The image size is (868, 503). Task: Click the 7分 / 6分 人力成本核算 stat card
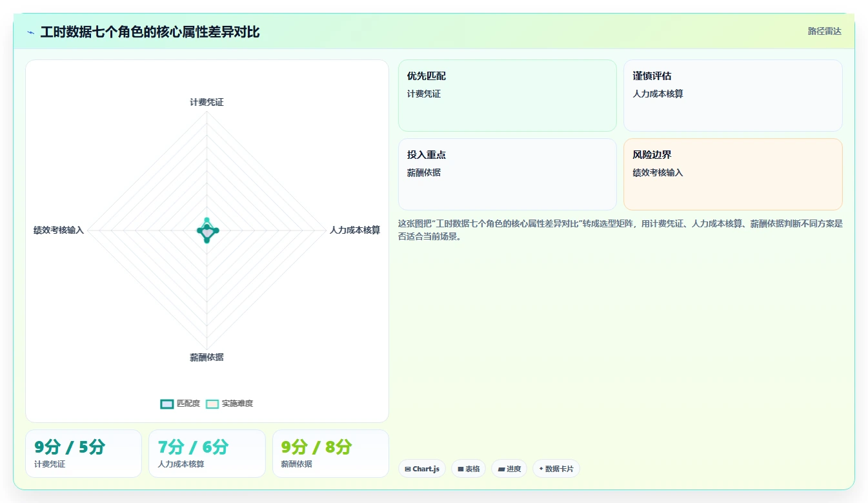click(207, 453)
